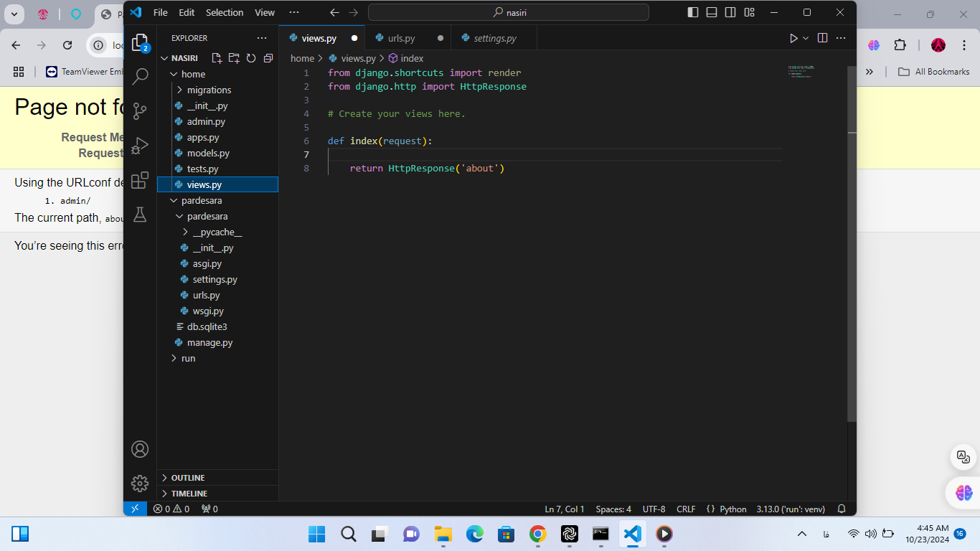Open models.py file
The height and width of the screenshot is (551, 980).
(217, 153)
